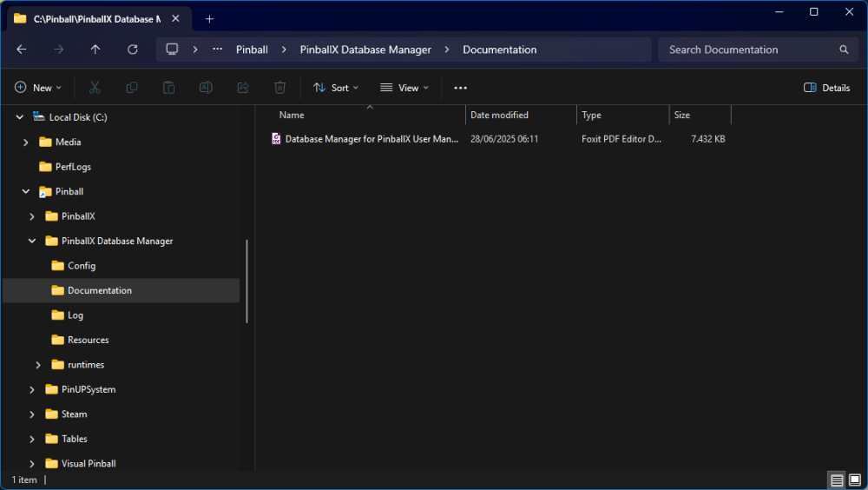Expand the PinUPSystem folder node
Image resolution: width=868 pixels, height=490 pixels.
31,390
